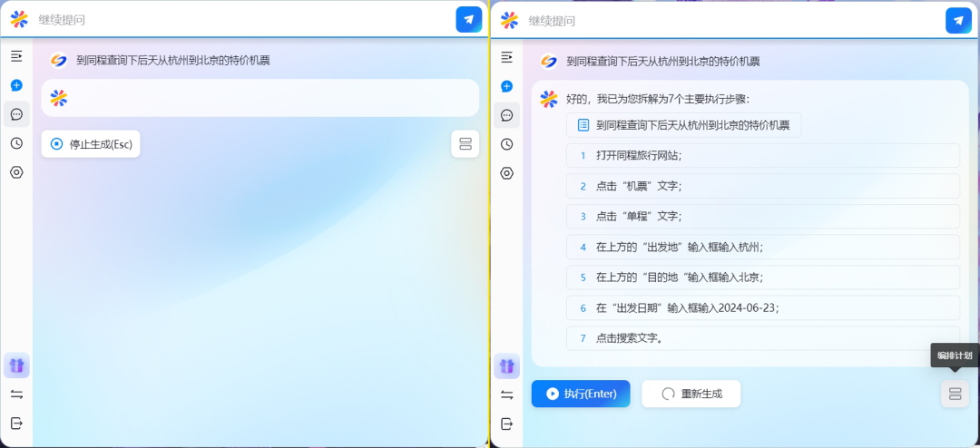The height and width of the screenshot is (448, 980).
Task: Click query text in left window
Action: click(173, 61)
